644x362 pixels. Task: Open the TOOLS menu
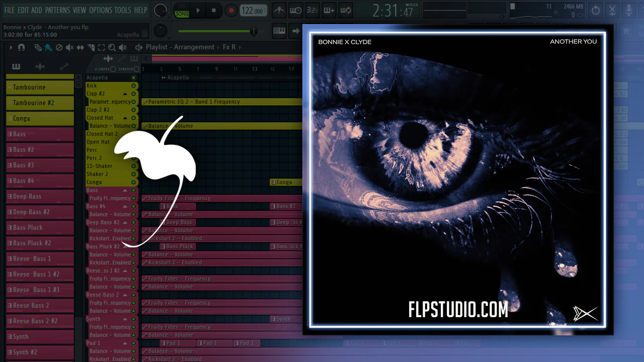click(123, 10)
